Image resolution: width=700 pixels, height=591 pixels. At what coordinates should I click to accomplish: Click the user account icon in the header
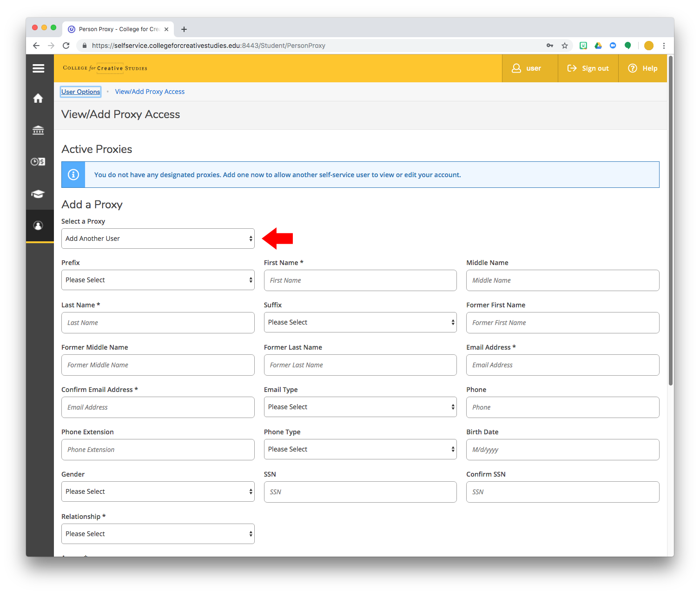click(x=516, y=68)
